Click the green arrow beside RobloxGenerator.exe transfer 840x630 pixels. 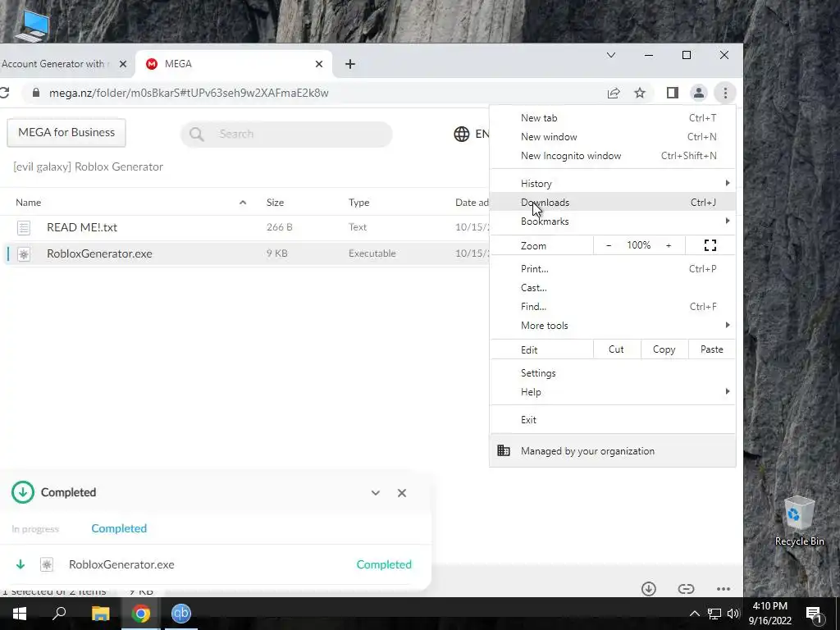click(x=21, y=564)
